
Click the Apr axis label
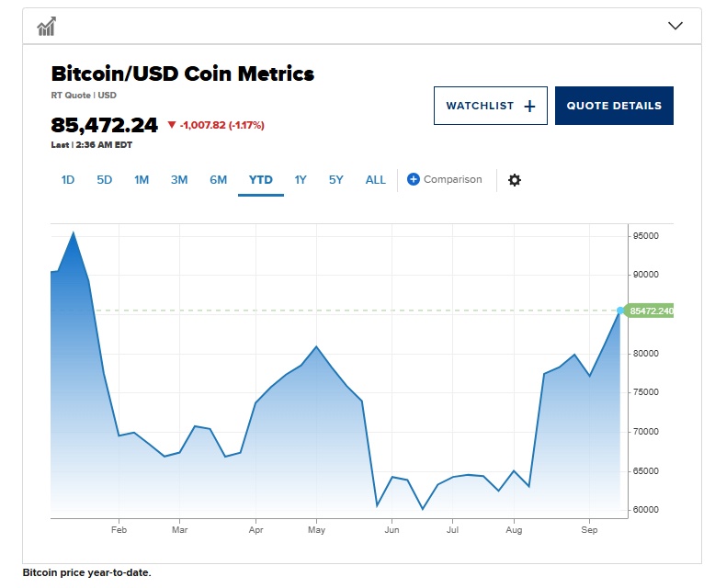pyautogui.click(x=255, y=529)
